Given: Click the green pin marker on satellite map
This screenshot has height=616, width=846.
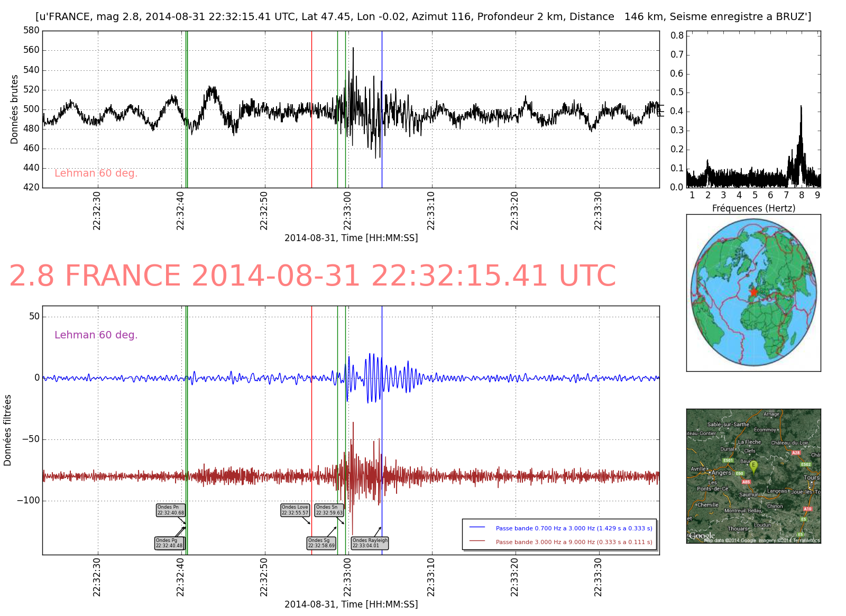Looking at the screenshot, I should coord(754,466).
